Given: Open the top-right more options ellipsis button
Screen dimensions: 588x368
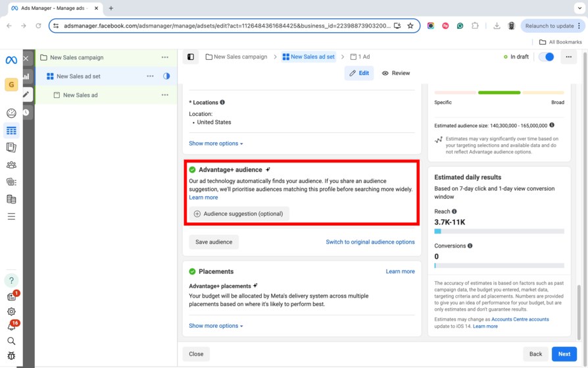Looking at the screenshot, I should (x=569, y=57).
